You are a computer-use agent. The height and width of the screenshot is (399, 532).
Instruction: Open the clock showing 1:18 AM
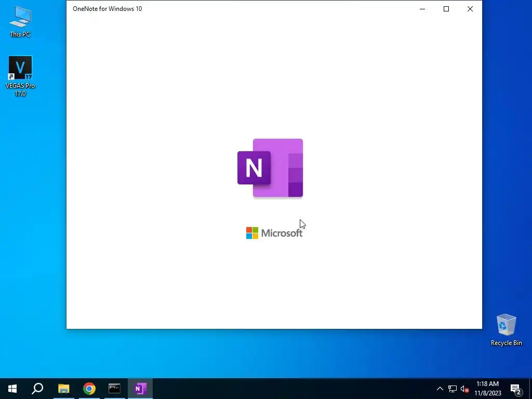click(487, 389)
